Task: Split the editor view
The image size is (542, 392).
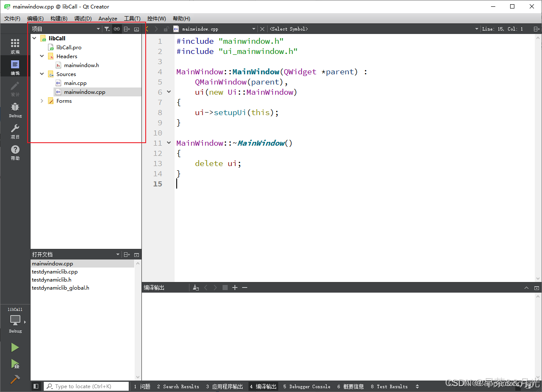Action: point(537,29)
